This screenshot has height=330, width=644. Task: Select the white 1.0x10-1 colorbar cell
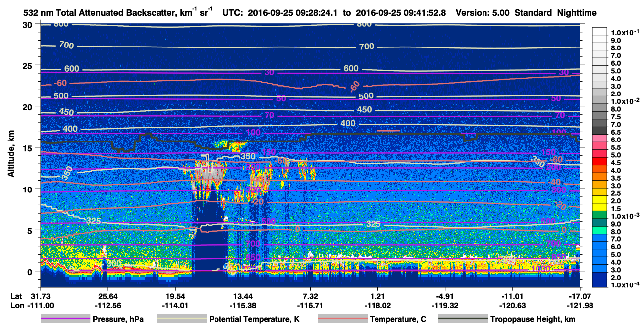599,32
